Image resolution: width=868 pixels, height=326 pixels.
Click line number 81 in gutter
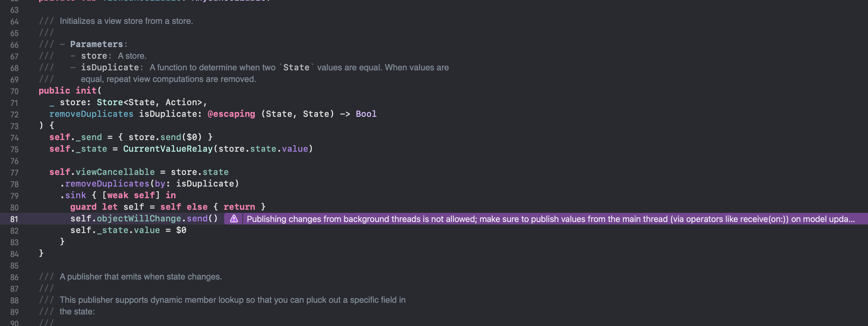(x=14, y=219)
